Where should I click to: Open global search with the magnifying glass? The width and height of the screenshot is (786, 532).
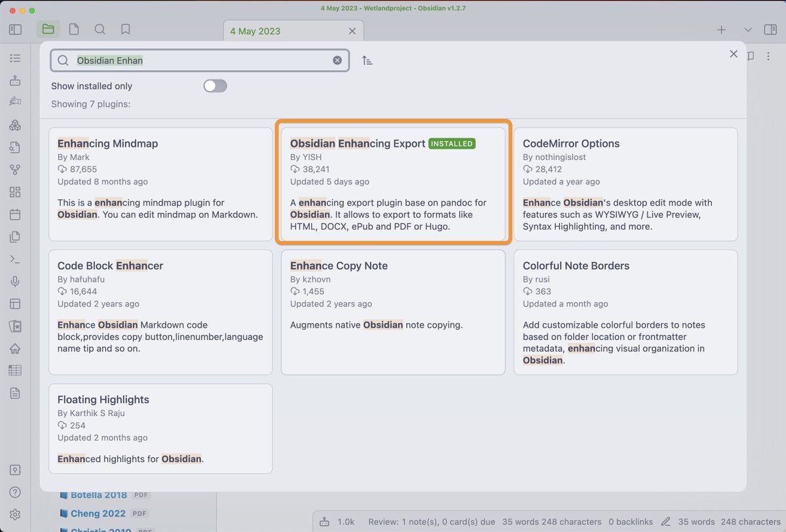click(x=100, y=29)
